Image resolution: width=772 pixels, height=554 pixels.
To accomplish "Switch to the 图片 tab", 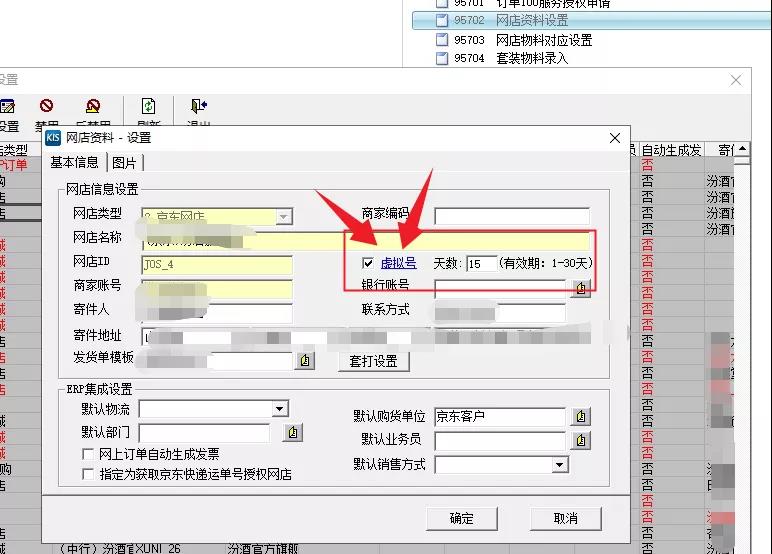I will pyautogui.click(x=125, y=162).
